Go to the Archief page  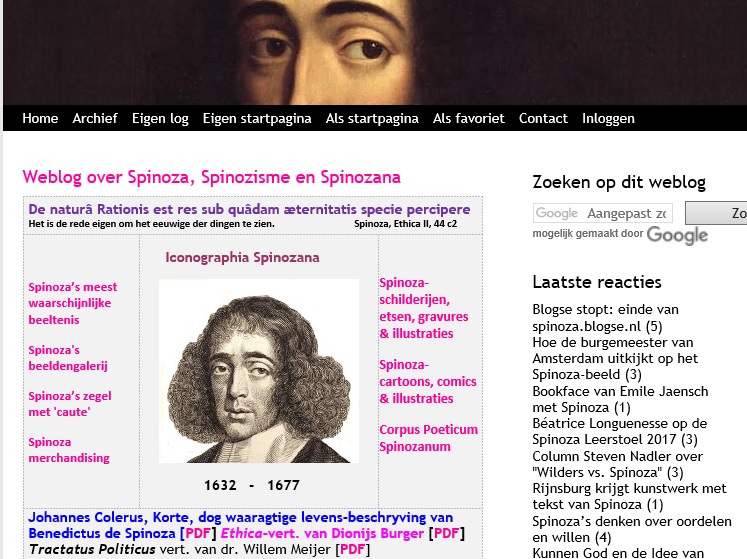point(95,118)
